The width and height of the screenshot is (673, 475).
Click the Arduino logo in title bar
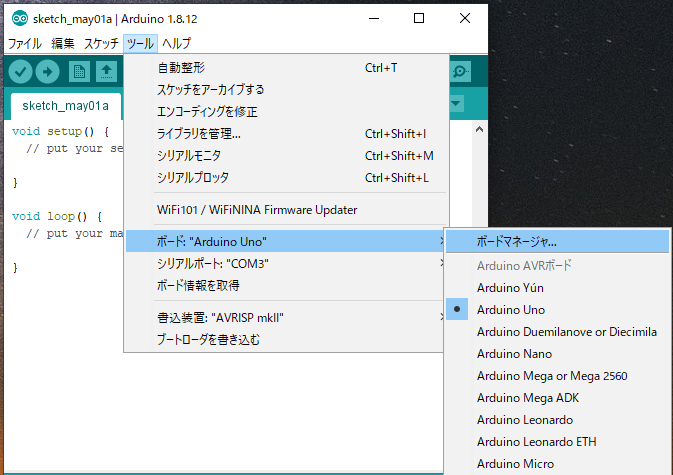[x=20, y=19]
